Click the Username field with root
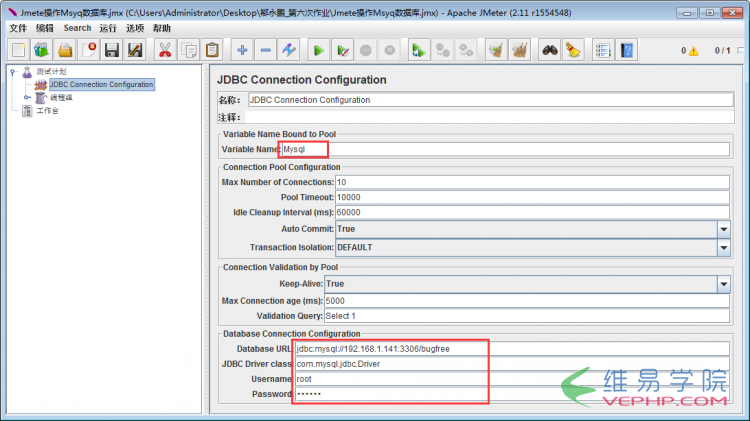 512,379
